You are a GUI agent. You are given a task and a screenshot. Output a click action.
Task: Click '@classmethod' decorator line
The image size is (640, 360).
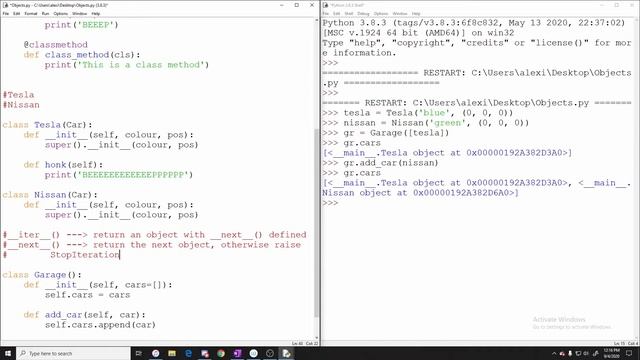[x=56, y=44]
